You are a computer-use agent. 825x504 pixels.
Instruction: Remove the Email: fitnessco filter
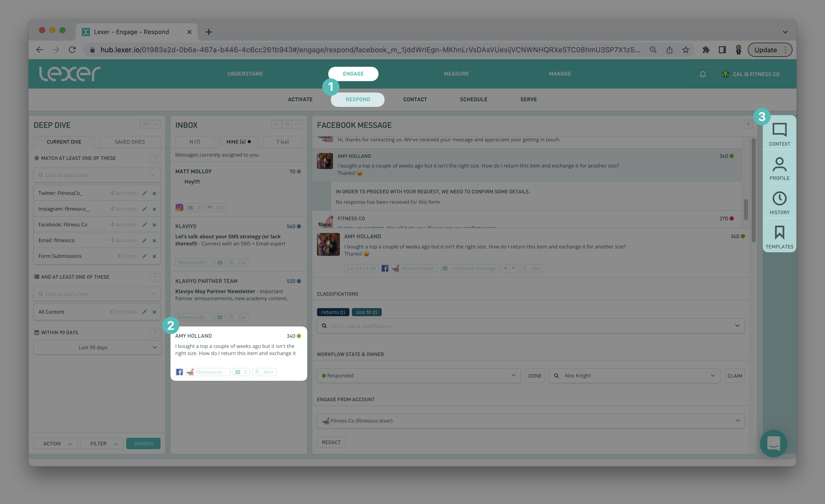154,241
